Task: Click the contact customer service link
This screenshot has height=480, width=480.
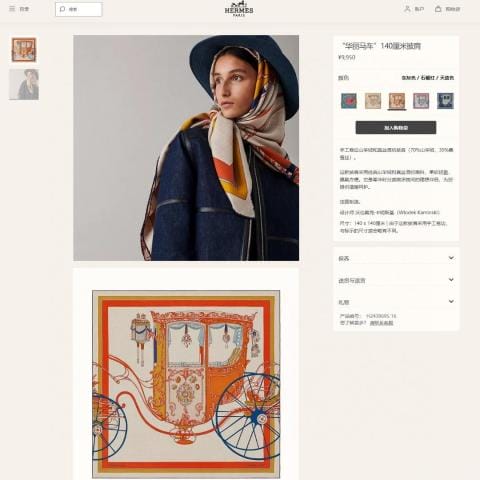Action: pos(381,323)
